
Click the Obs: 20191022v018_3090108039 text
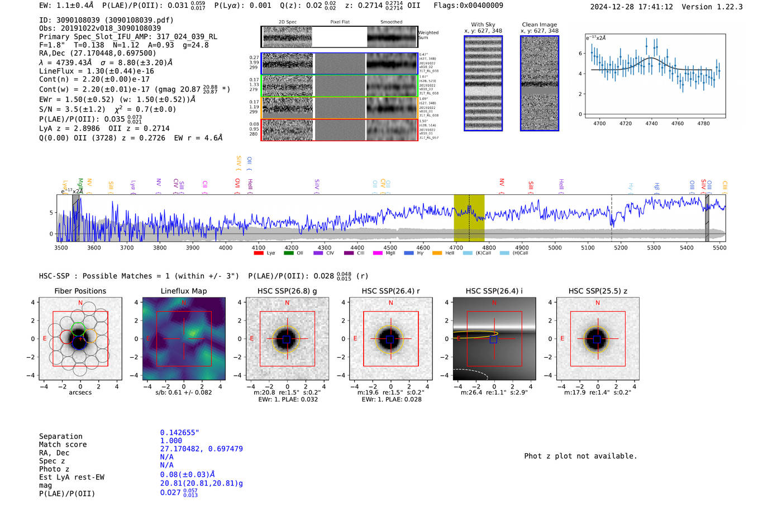tap(100, 28)
